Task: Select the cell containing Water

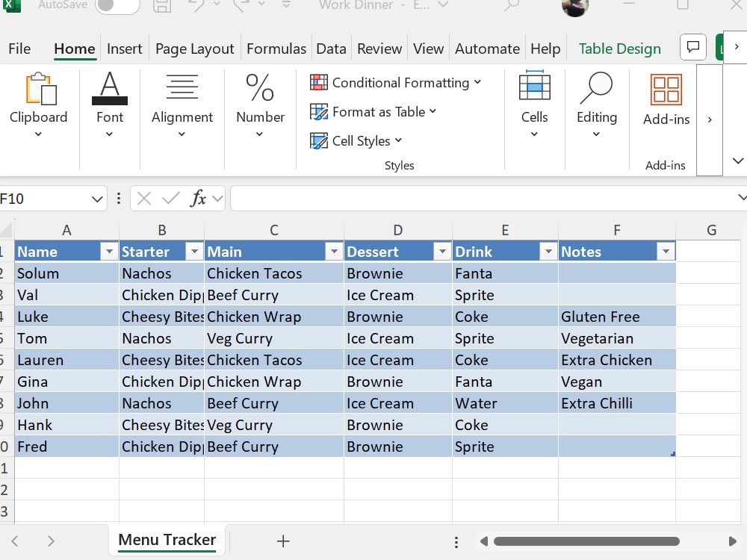Action: click(x=505, y=403)
